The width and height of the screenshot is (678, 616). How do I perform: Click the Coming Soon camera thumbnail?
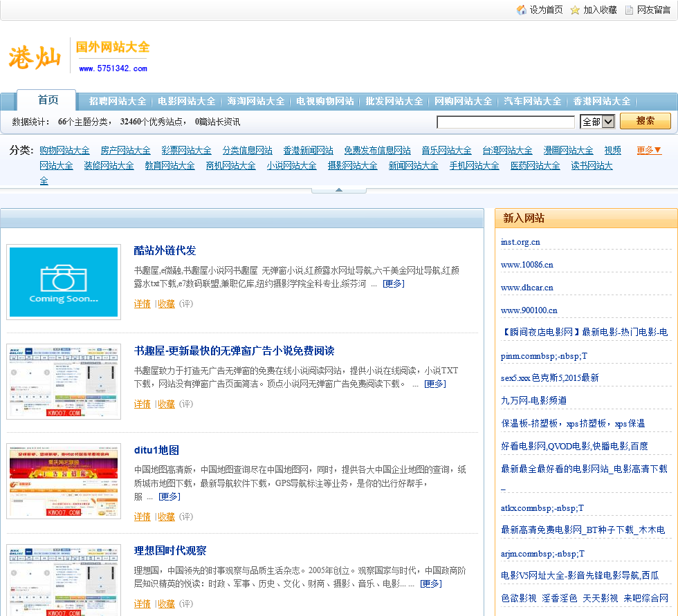(x=64, y=282)
